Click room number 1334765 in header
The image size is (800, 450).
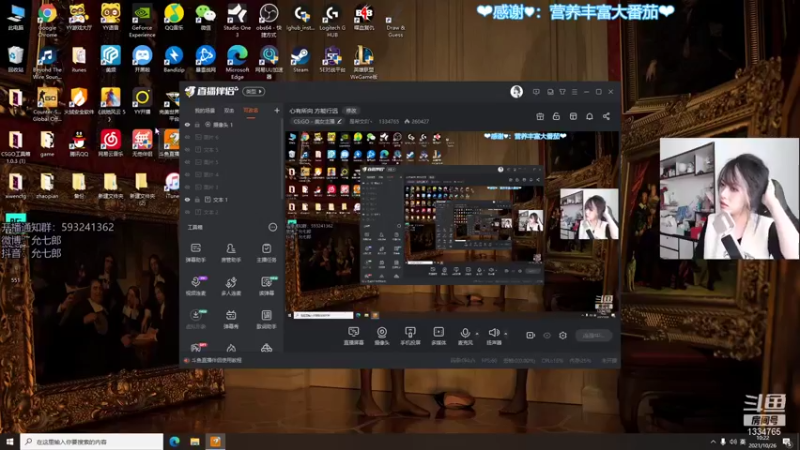coord(388,121)
